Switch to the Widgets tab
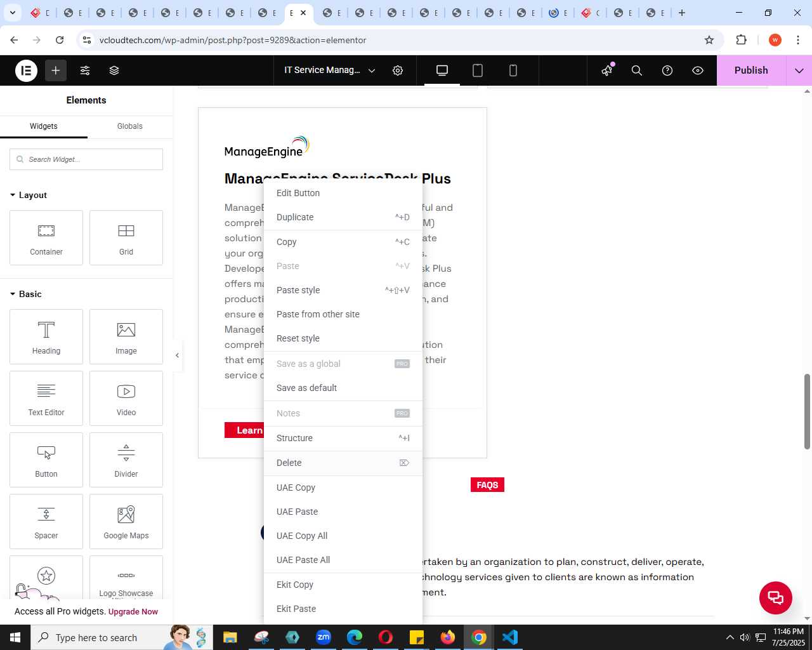 44,126
